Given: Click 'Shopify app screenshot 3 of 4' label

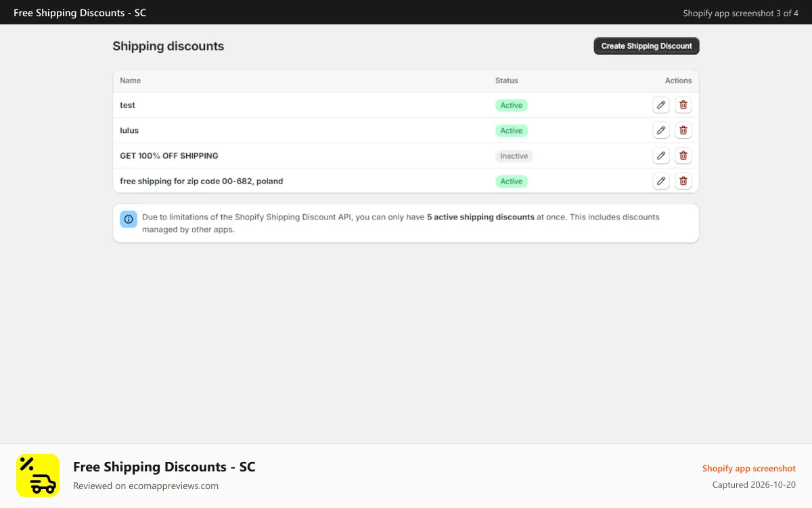Looking at the screenshot, I should pyautogui.click(x=740, y=13).
